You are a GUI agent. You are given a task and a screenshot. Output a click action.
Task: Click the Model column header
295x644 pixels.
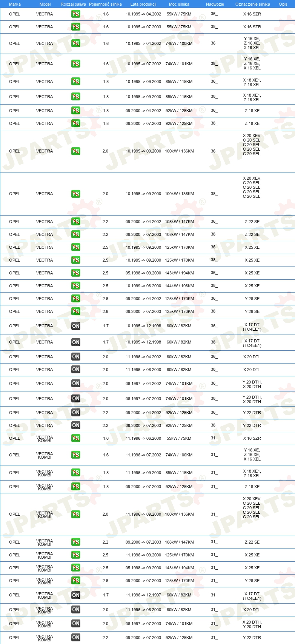click(x=45, y=4)
